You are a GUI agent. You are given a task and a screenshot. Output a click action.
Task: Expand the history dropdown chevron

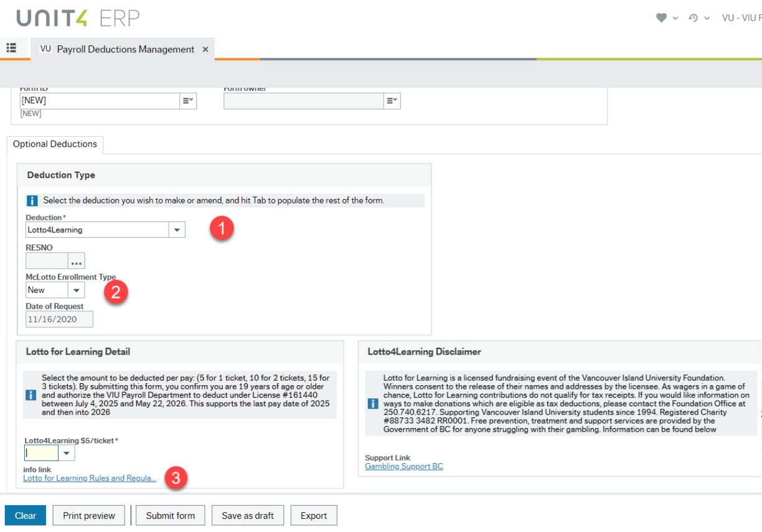tap(707, 19)
